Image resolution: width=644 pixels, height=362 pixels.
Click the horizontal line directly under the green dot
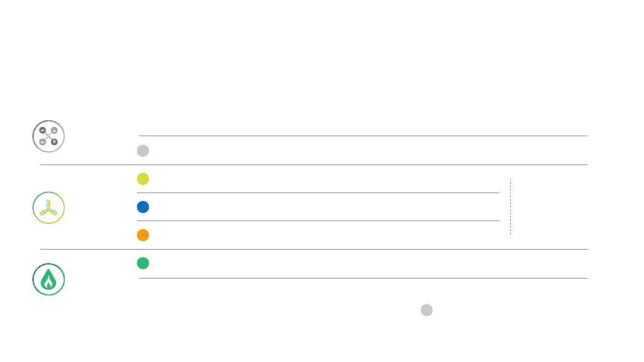[x=363, y=278]
